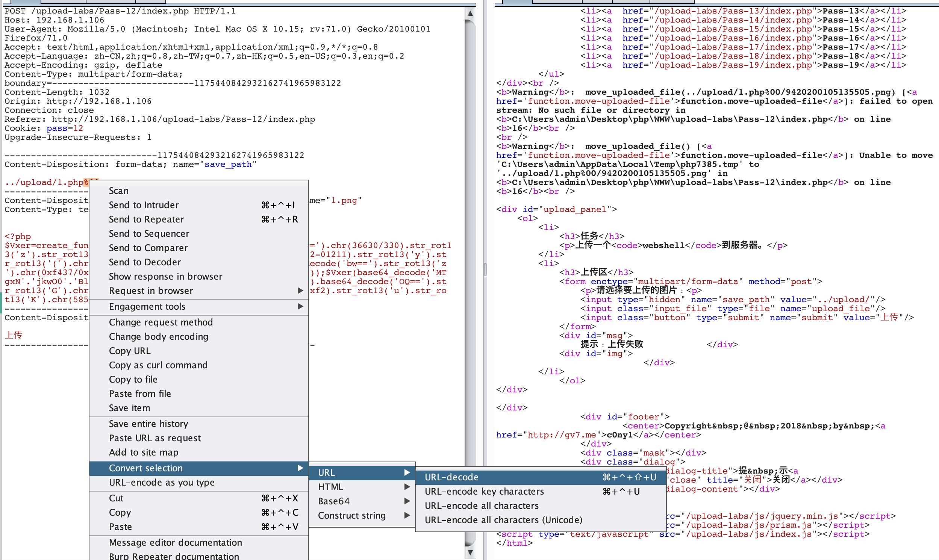Click the 上传失败 message in response

(x=625, y=344)
